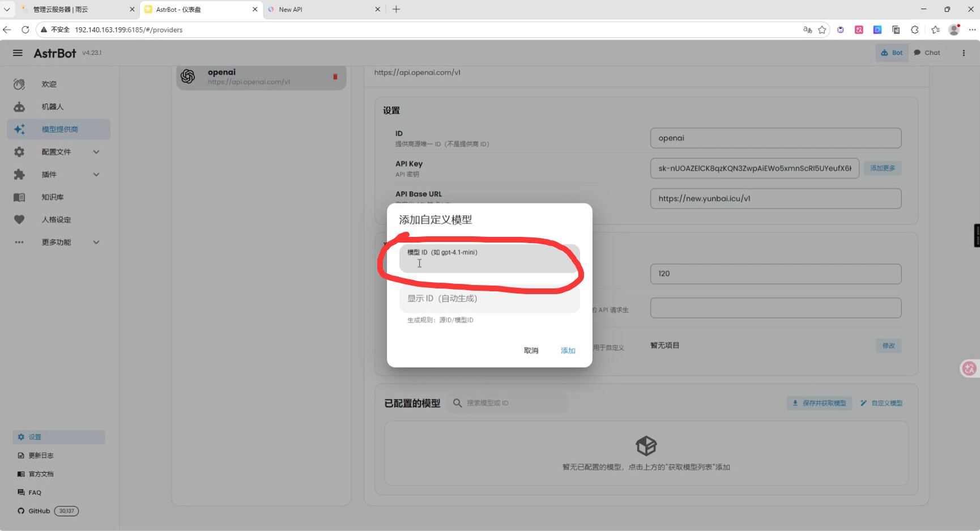This screenshot has height=531, width=980.
Task: Open the 欢迎 welcome page icon
Action: tap(19, 84)
